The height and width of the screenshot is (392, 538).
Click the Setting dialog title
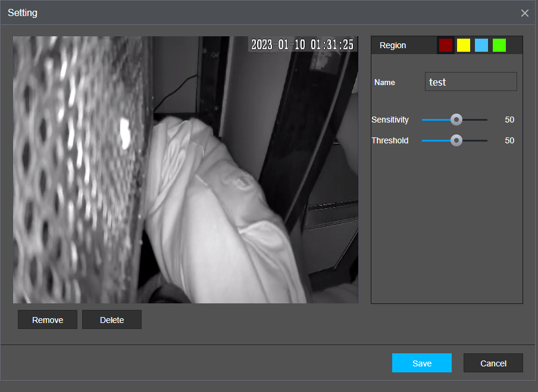click(23, 12)
